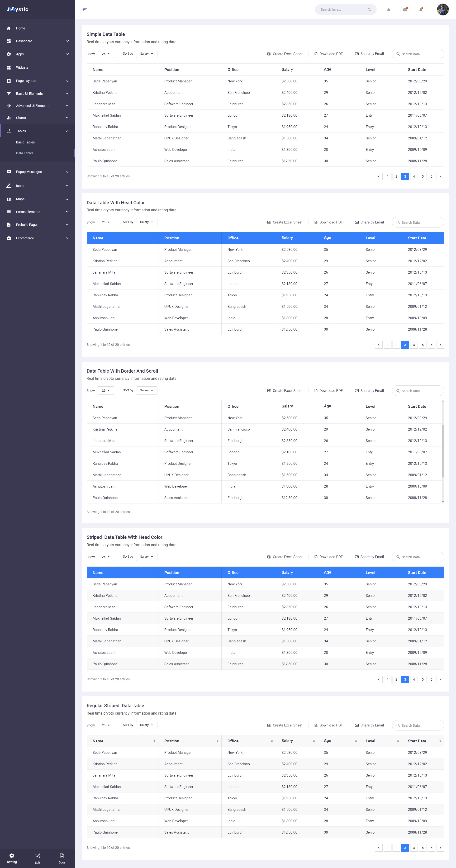The width and height of the screenshot is (456, 868).
Task: Sort Regular Striped table by Name column
Action: click(x=154, y=741)
